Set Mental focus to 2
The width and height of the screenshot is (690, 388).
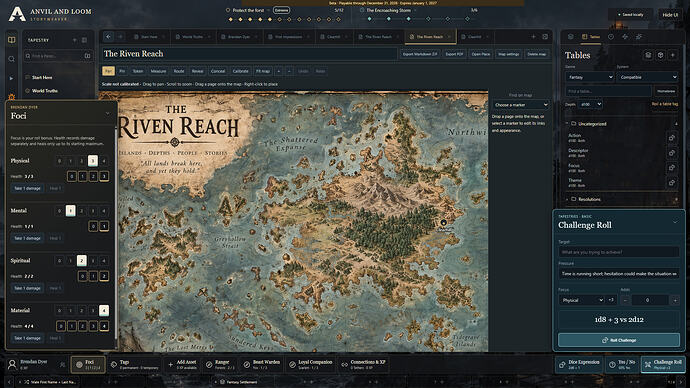(x=81, y=211)
